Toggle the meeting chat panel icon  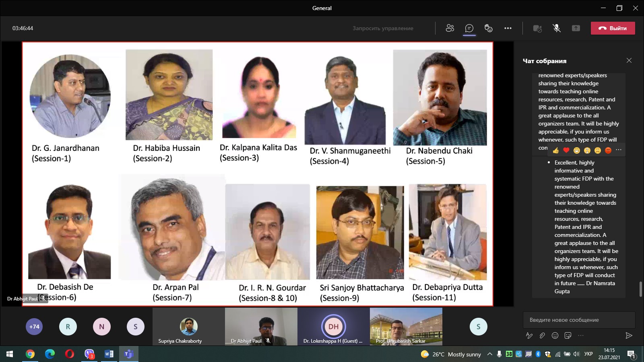(469, 28)
